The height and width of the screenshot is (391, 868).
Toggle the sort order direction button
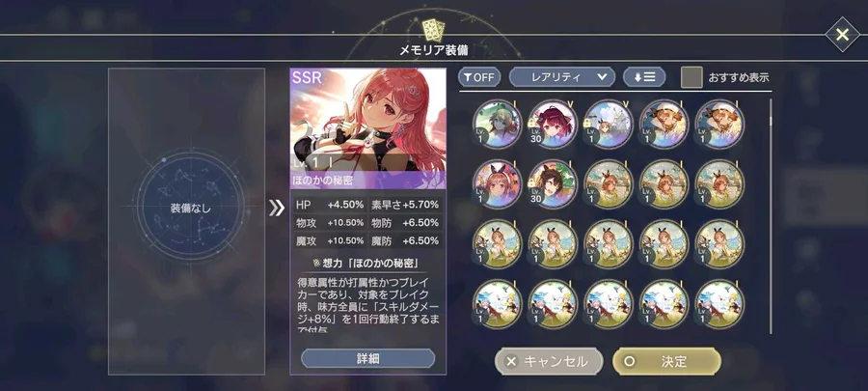point(644,77)
